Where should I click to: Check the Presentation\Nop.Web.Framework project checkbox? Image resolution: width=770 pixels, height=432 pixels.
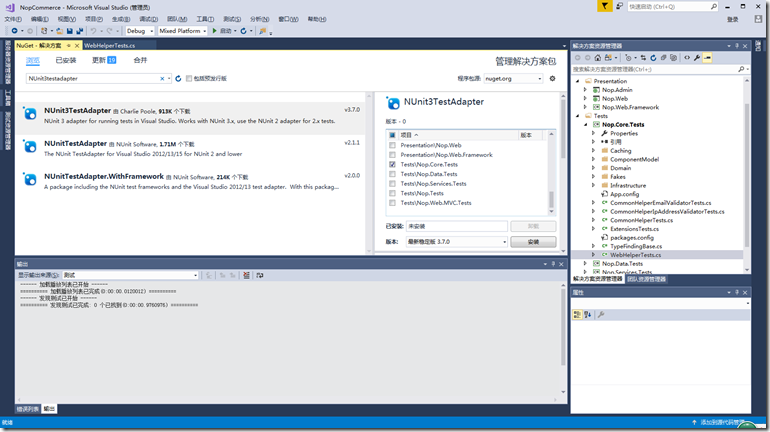392,155
